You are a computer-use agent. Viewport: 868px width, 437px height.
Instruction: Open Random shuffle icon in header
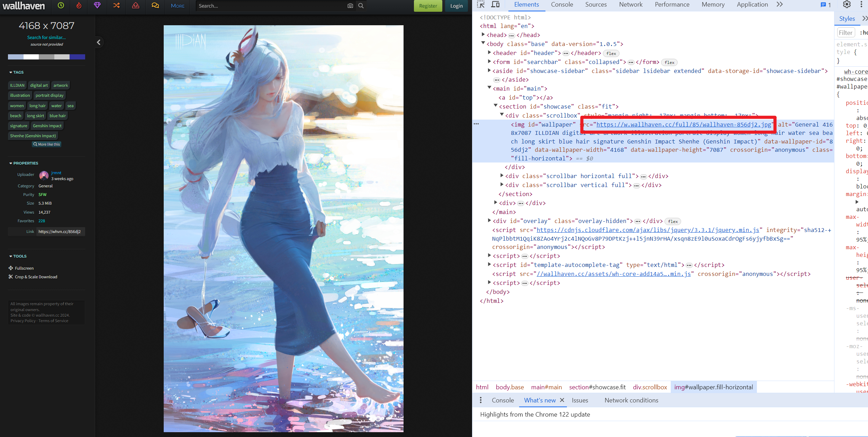116,6
